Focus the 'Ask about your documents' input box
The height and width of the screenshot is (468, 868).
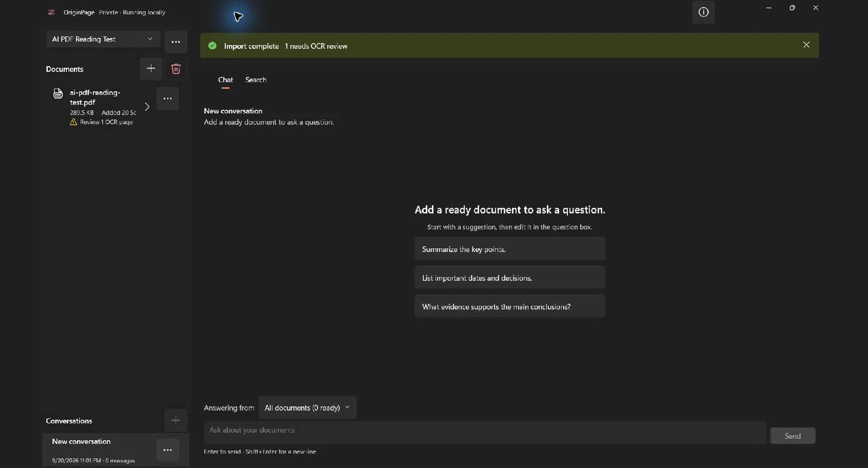[485, 432]
